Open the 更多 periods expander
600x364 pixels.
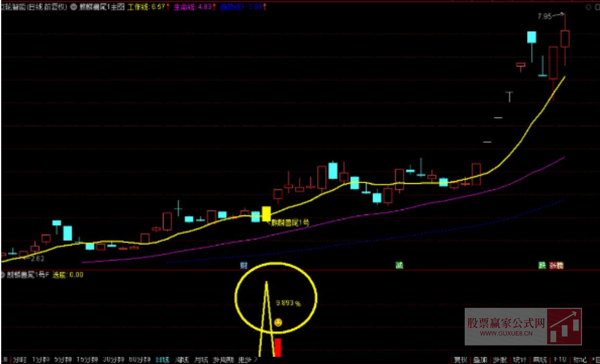click(247, 360)
